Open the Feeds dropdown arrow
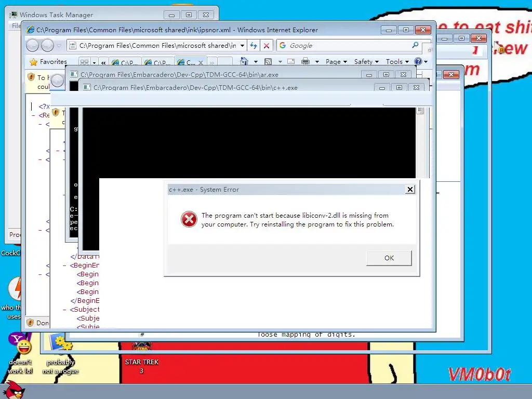 [280, 62]
